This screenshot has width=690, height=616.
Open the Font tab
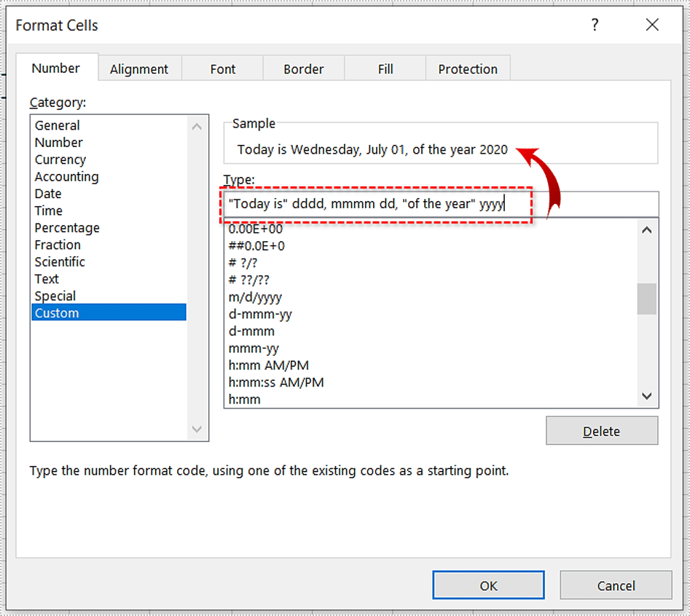point(222,69)
